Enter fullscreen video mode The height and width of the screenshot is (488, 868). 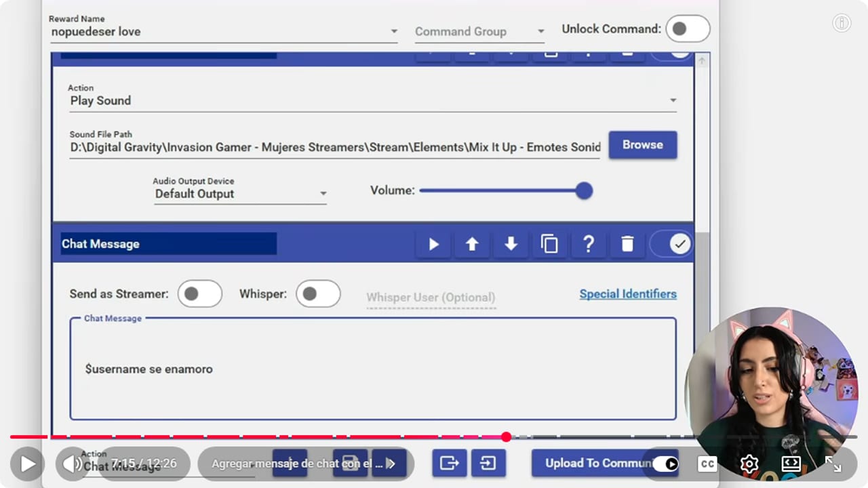coord(833,464)
